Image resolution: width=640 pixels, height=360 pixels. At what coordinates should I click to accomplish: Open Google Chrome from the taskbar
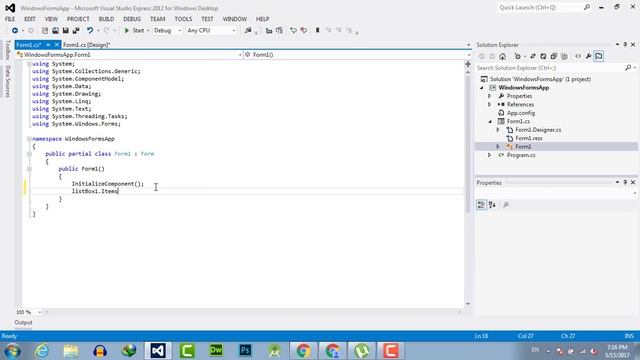click(x=303, y=351)
